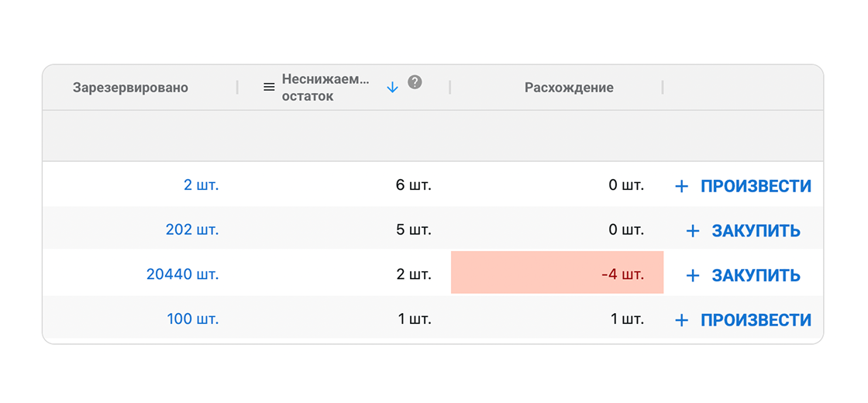The height and width of the screenshot is (403, 868).
Task: Sort by the Неснижаемый остаток column header
Action: [325, 88]
